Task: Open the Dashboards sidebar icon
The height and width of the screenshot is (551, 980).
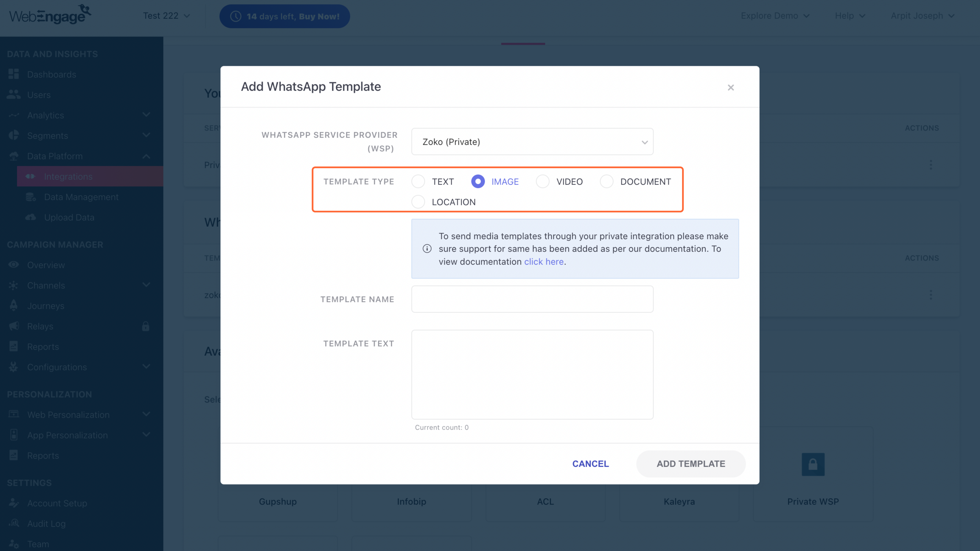Action: click(14, 74)
